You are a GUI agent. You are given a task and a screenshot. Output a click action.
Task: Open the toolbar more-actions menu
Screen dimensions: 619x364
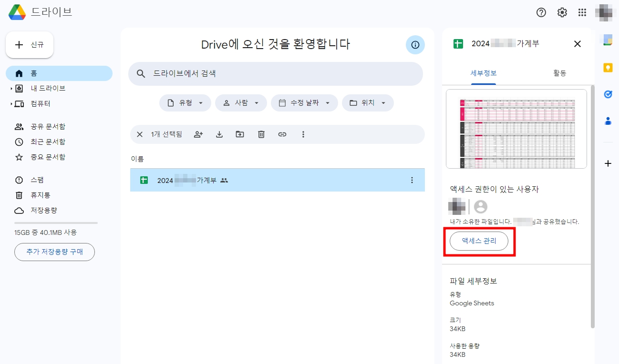(x=303, y=134)
